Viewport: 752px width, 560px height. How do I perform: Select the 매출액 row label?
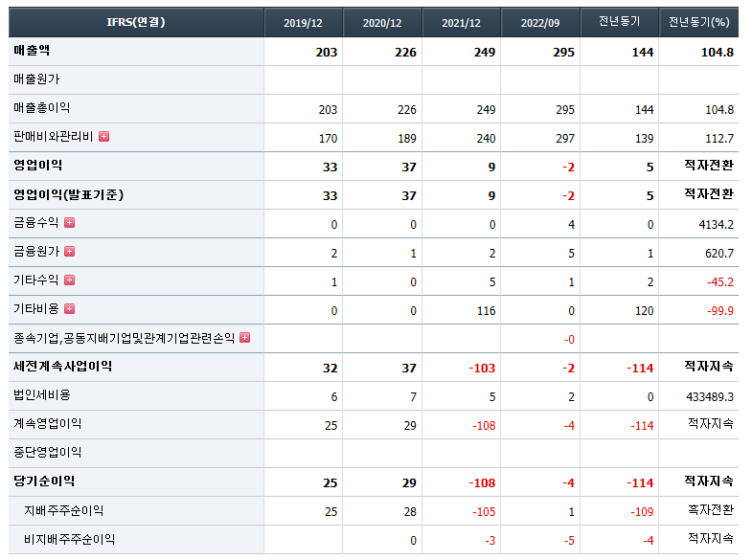[32, 51]
